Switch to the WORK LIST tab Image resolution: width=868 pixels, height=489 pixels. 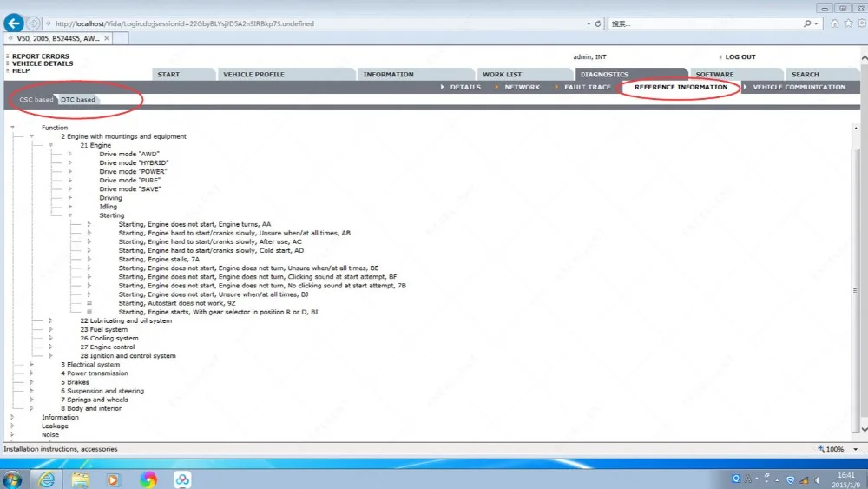pos(523,74)
